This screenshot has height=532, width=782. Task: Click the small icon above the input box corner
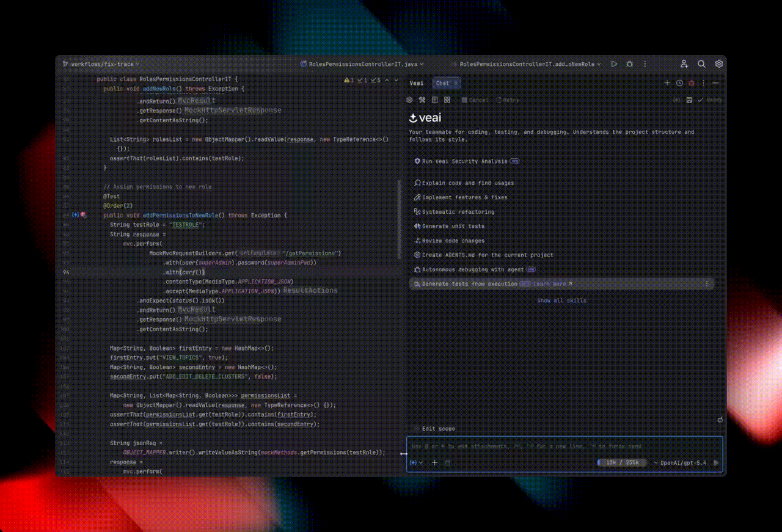720,420
